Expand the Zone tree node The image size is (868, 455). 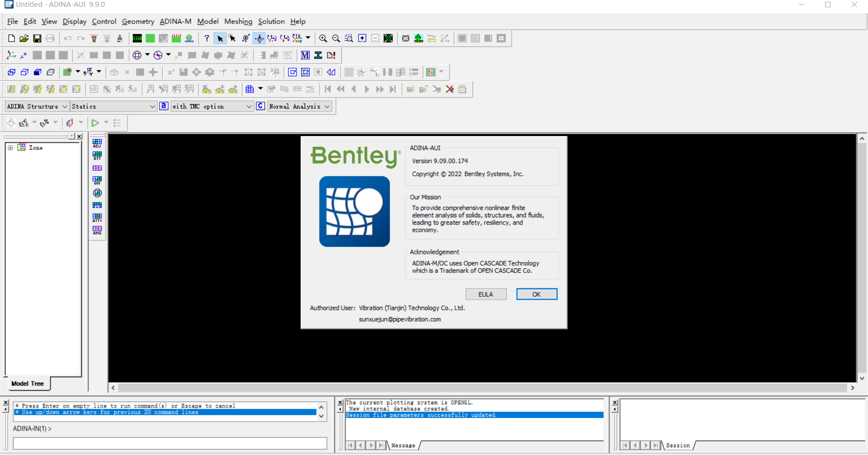10,148
